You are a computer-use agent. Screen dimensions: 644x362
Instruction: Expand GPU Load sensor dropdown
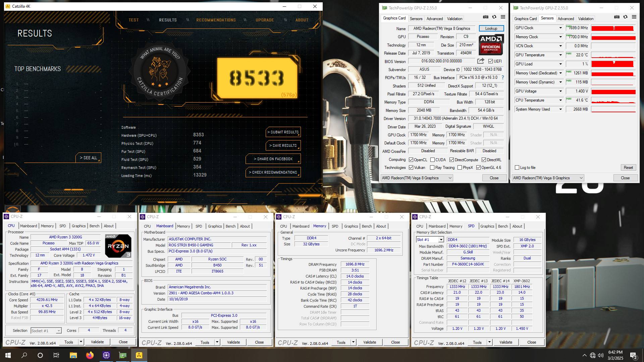click(x=560, y=64)
